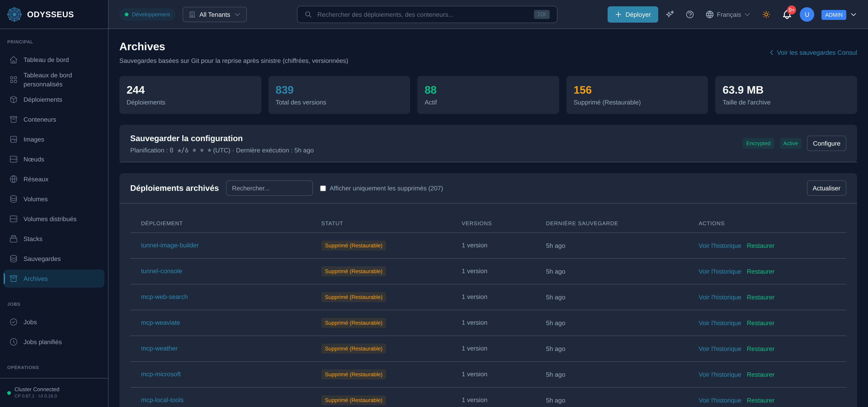Click the Déploiements cube icon in sidebar
Image resolution: width=868 pixels, height=407 pixels.
coord(14,99)
